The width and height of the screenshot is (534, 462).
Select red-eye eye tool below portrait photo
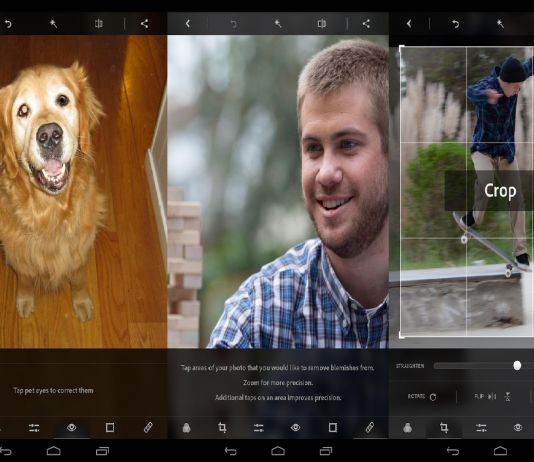click(295, 427)
